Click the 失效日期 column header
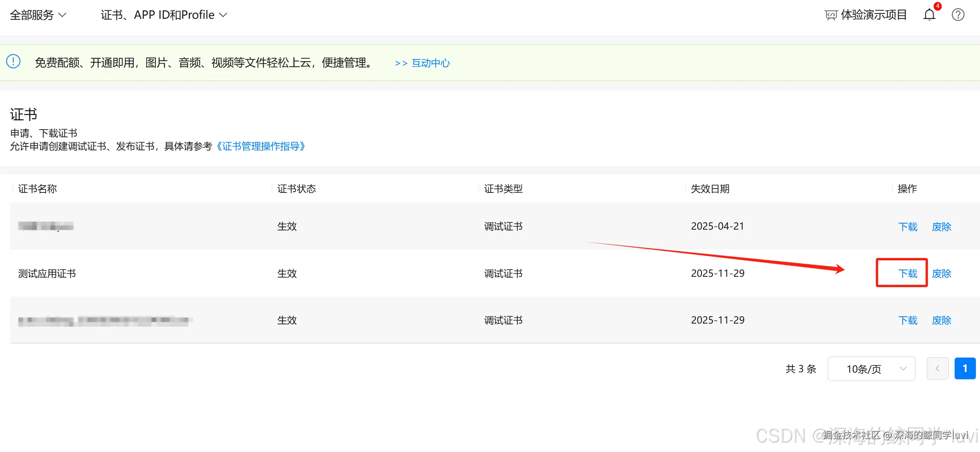Viewport: 980px width, 452px height. (710, 189)
